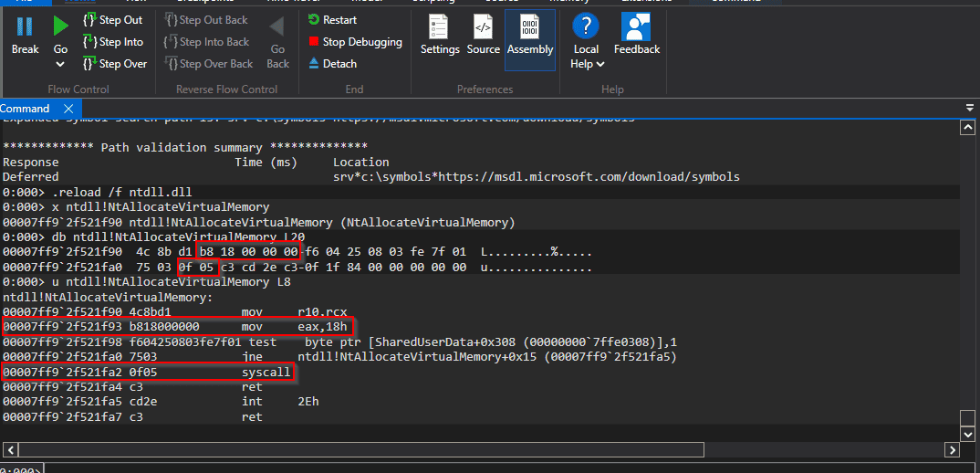Click the symbol server path under Location
Screen dimensions: 980x473
tap(537, 177)
